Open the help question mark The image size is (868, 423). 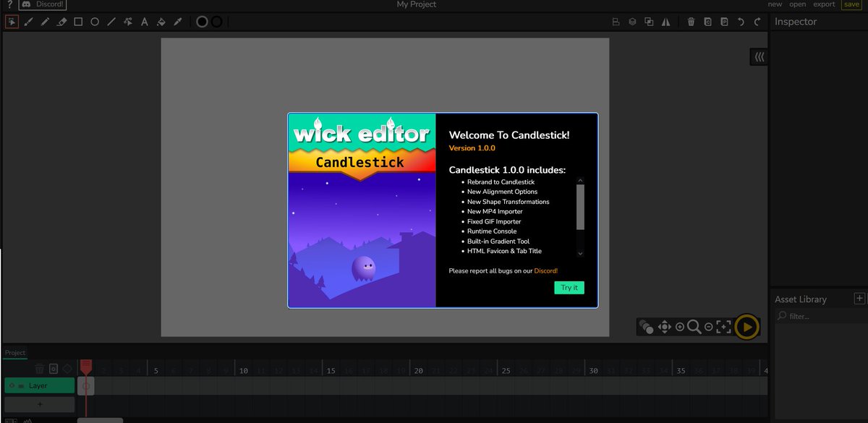coord(9,4)
